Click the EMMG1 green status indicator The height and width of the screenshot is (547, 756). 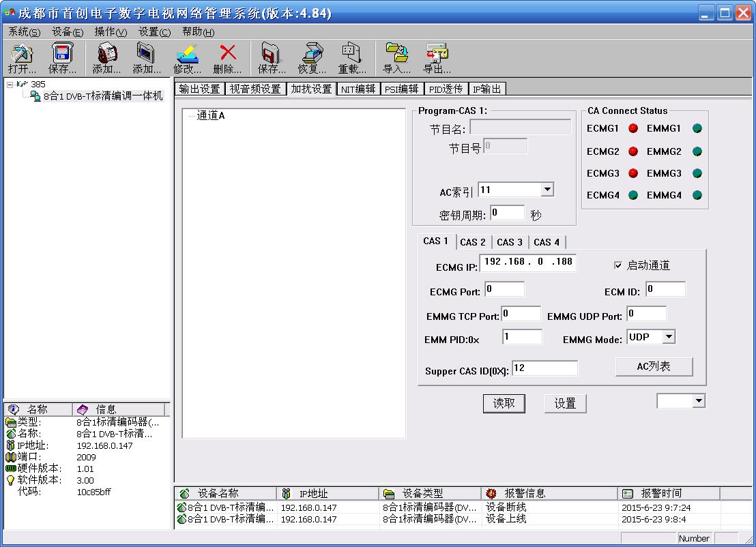697,128
